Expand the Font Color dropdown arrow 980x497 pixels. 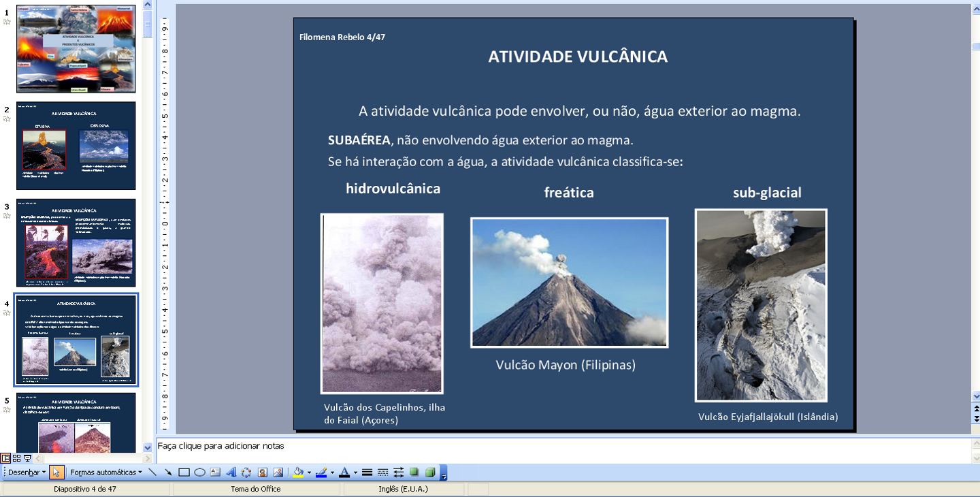tap(355, 472)
